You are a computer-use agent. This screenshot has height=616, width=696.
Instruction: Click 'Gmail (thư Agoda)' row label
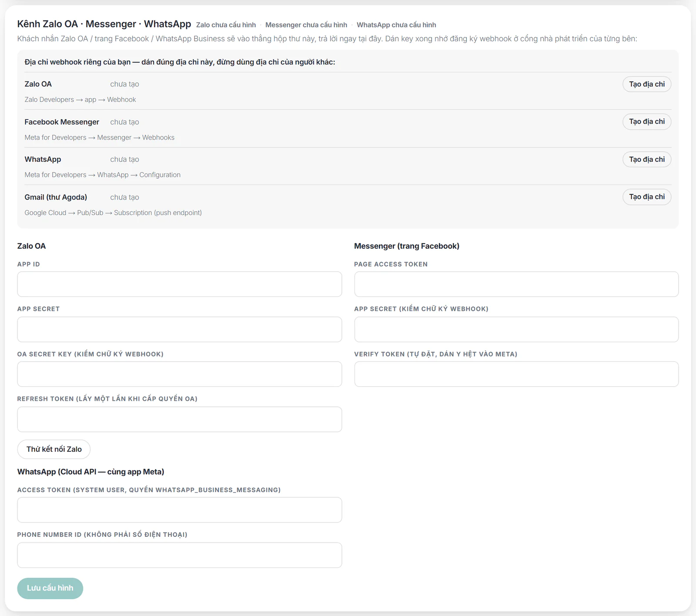tap(56, 197)
